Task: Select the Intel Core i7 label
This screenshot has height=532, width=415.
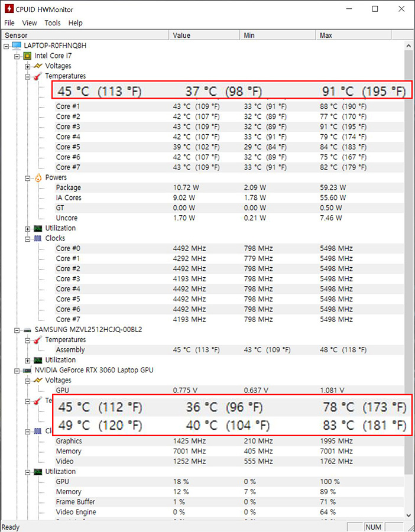Action: [x=53, y=56]
